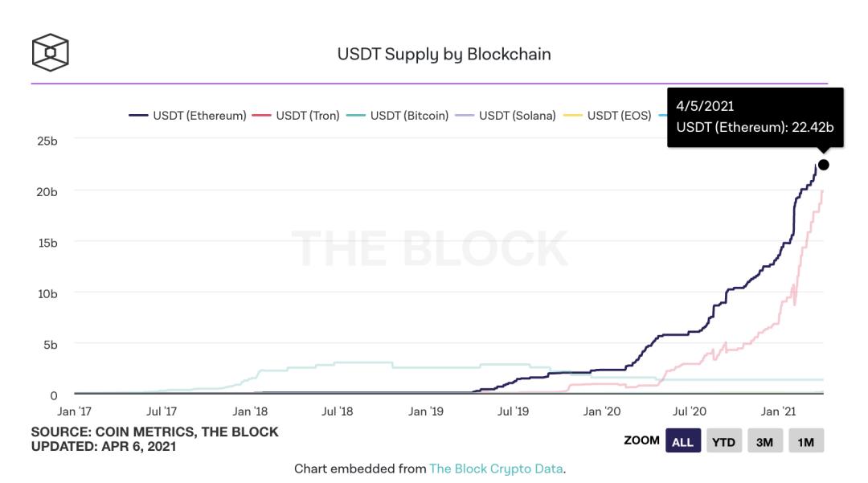Click the black data point on Ethereum line
Screen dimensions: 868x483
point(823,165)
